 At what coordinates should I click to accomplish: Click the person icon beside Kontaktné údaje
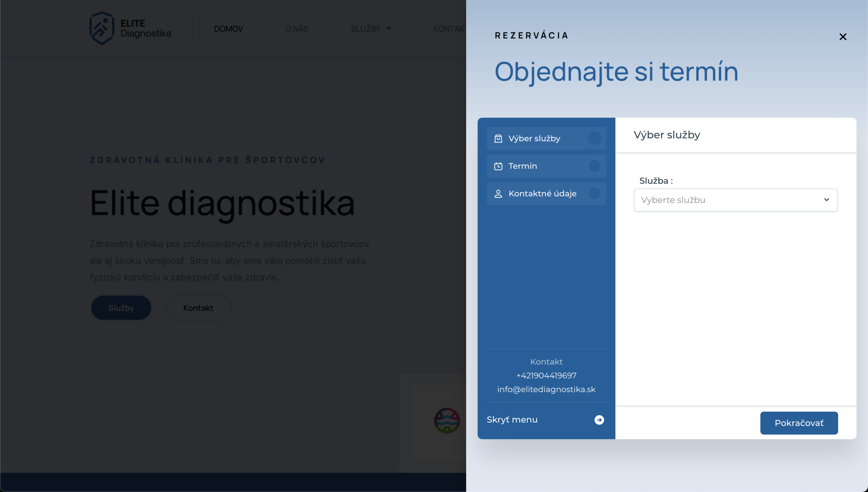pos(498,194)
